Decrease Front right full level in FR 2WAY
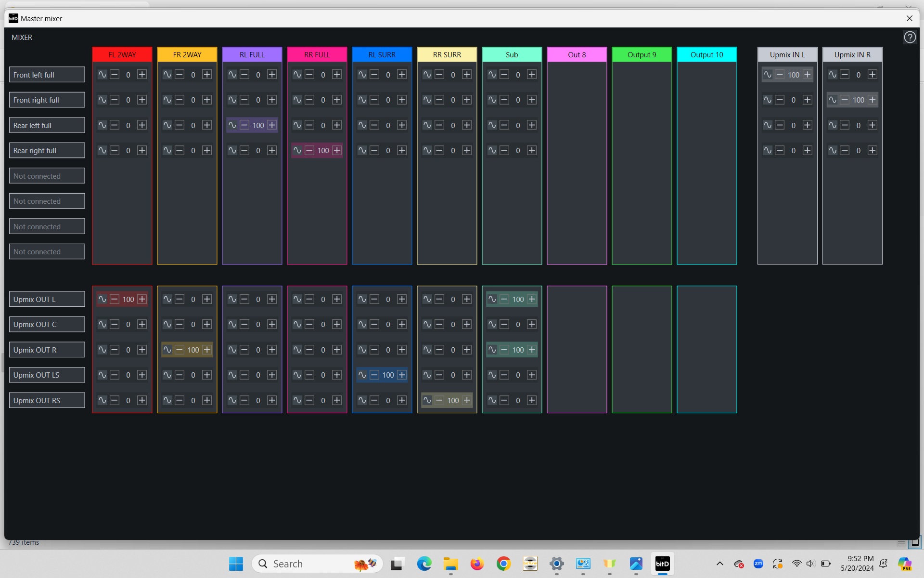 180,100
